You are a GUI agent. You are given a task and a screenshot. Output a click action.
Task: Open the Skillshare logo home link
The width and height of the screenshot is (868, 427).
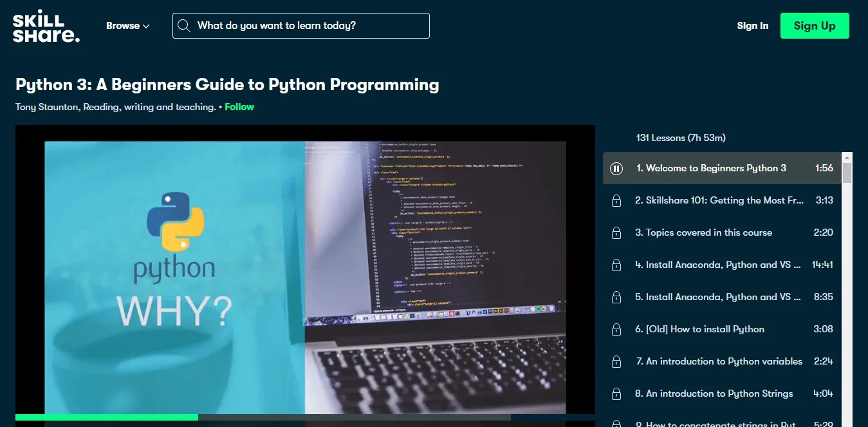tap(46, 26)
